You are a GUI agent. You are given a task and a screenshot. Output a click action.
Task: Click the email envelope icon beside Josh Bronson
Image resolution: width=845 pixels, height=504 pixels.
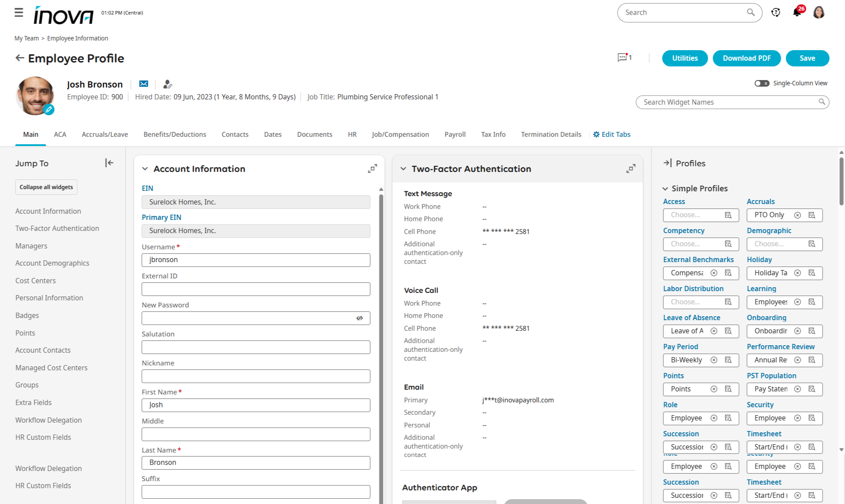pyautogui.click(x=143, y=84)
